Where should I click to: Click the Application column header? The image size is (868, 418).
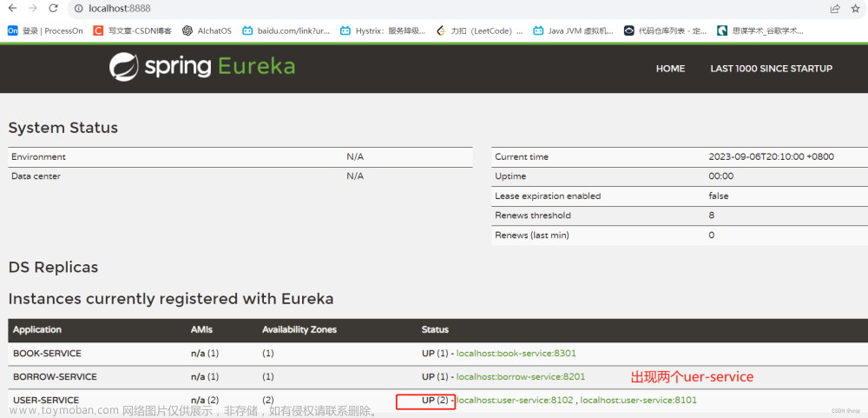(x=37, y=330)
